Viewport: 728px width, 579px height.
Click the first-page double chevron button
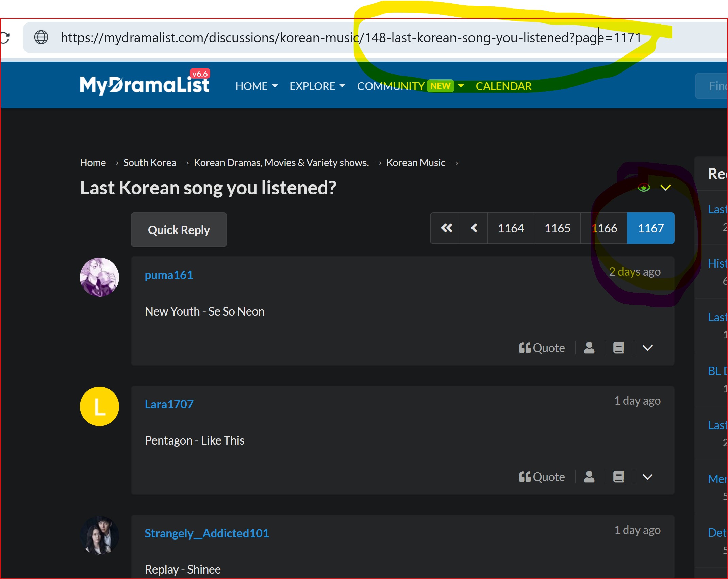click(x=445, y=228)
